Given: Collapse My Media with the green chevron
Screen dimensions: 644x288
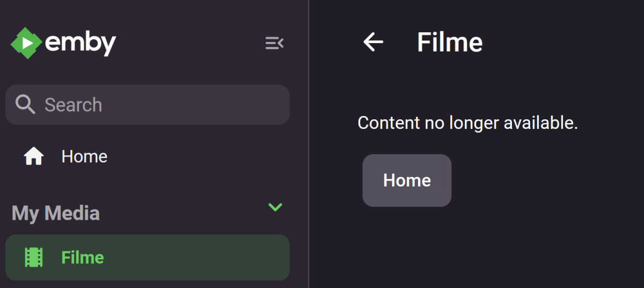Looking at the screenshot, I should pos(275,207).
